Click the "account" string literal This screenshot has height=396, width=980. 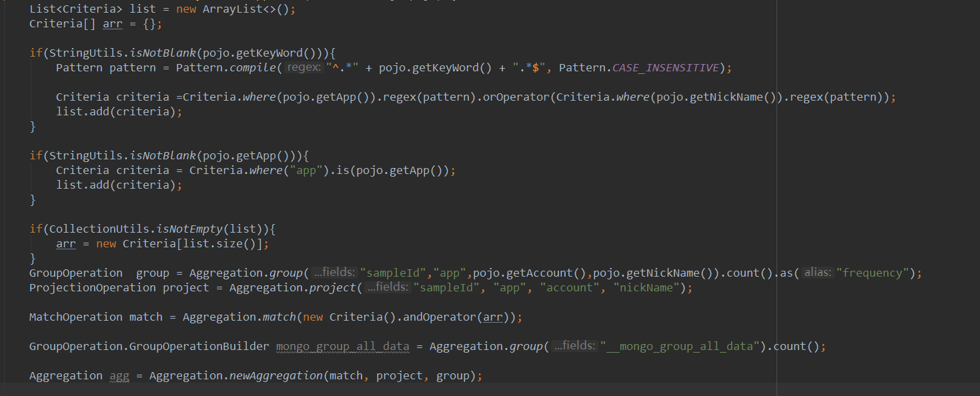(570, 287)
